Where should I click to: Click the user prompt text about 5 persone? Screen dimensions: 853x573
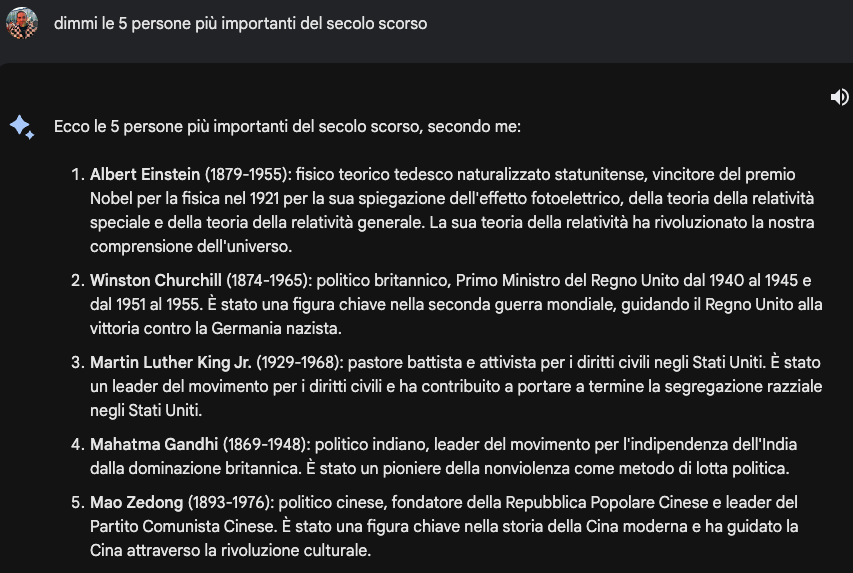click(x=240, y=23)
